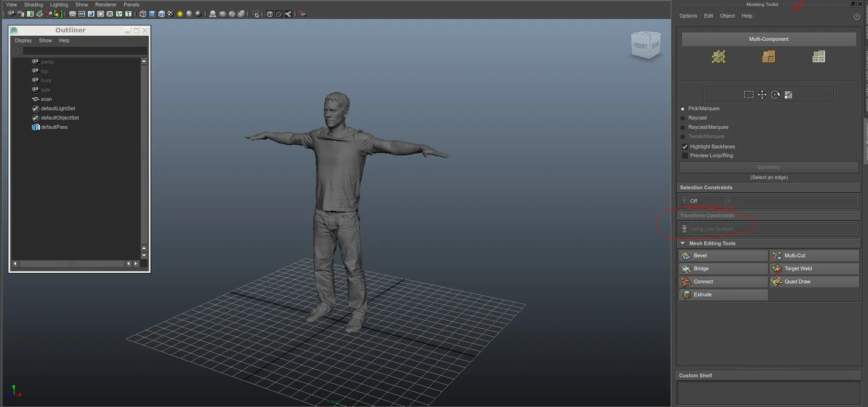The width and height of the screenshot is (868, 407).
Task: Collapse the Mesh Editing Tools section
Action: 683,243
